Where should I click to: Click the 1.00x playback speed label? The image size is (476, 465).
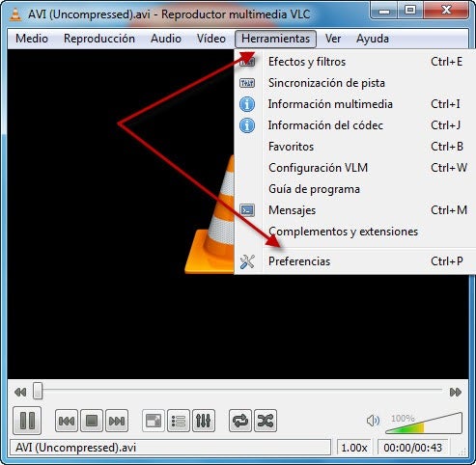click(x=354, y=448)
